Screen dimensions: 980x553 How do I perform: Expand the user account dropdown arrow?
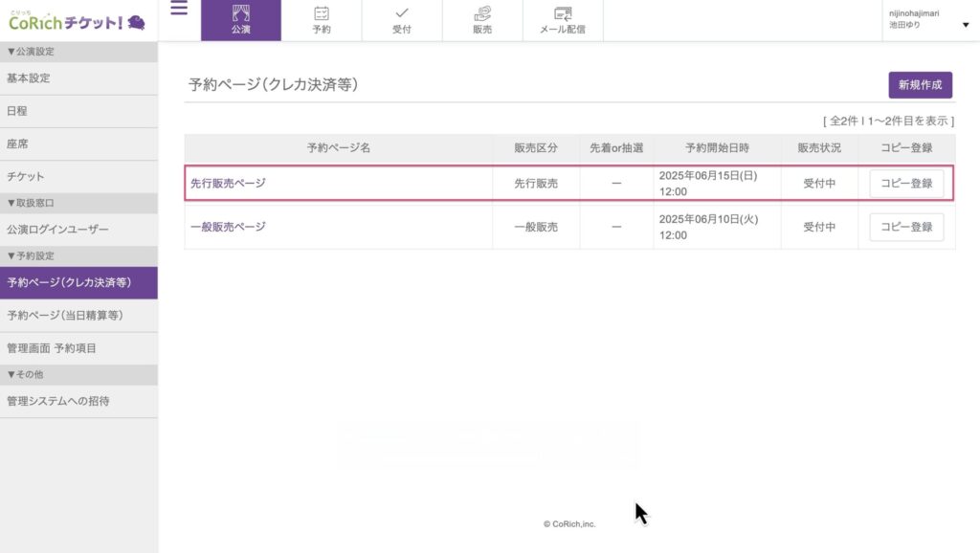pos(965,25)
